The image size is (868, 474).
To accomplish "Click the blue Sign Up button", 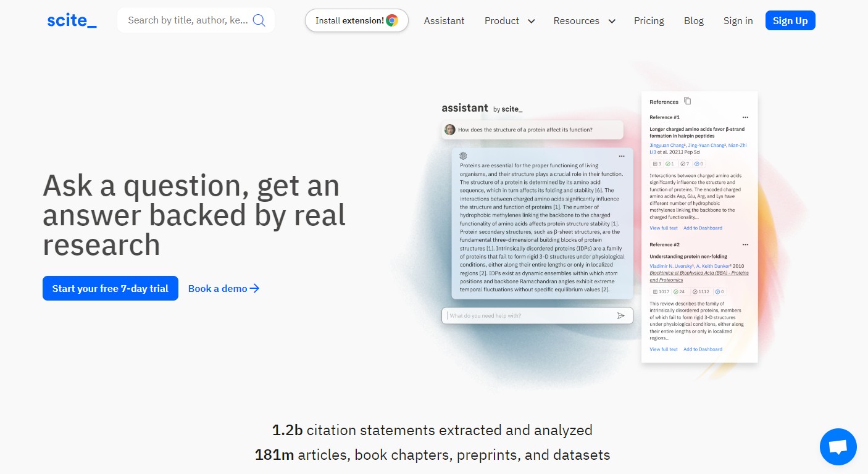I will pyautogui.click(x=790, y=20).
